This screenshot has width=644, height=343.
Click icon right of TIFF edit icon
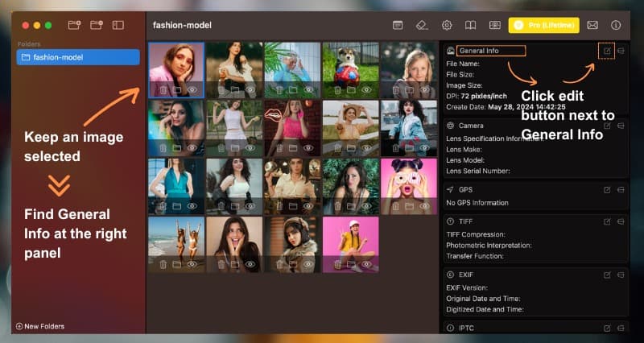[x=621, y=221]
